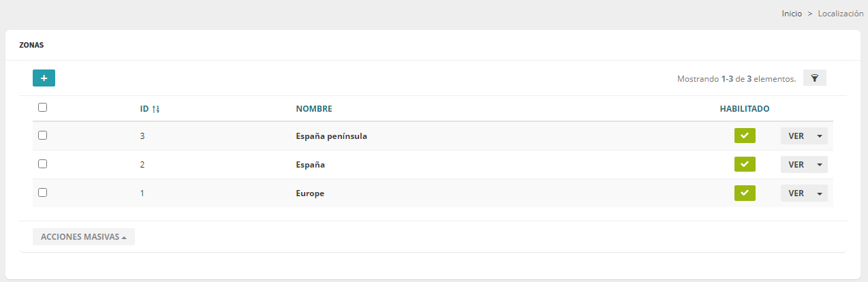Click VER button for Europe
The image size is (868, 282).
[796, 193]
